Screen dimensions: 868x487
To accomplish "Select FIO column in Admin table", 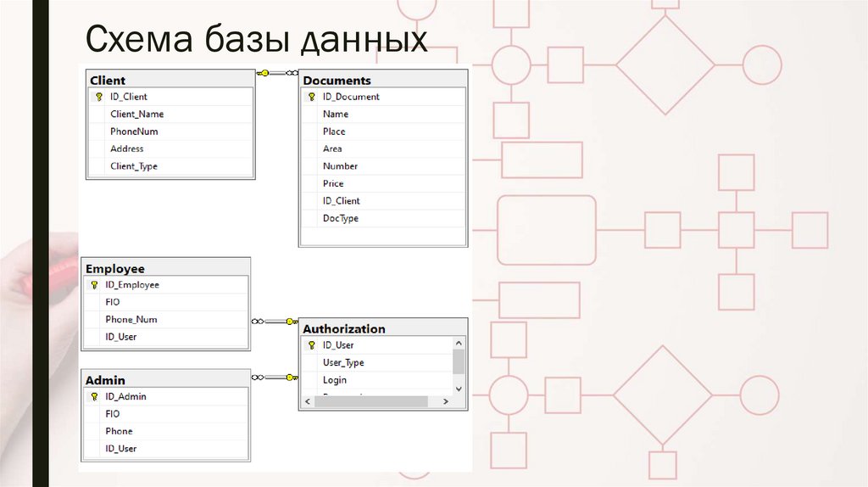I will [x=165, y=414].
